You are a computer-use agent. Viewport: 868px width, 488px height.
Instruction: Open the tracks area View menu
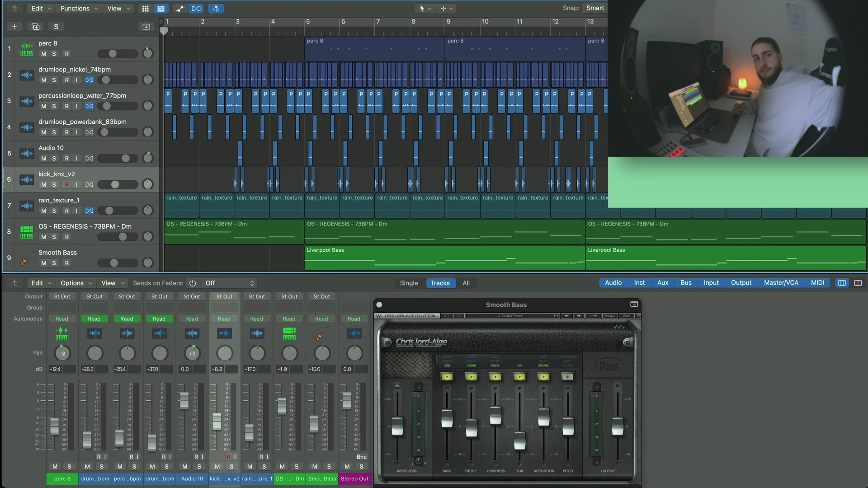click(x=118, y=9)
